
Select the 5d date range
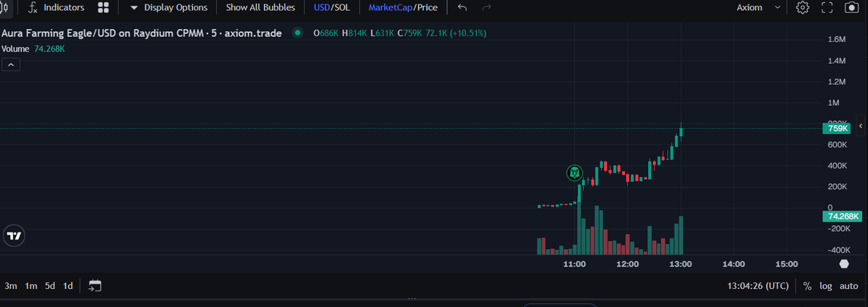(x=50, y=286)
